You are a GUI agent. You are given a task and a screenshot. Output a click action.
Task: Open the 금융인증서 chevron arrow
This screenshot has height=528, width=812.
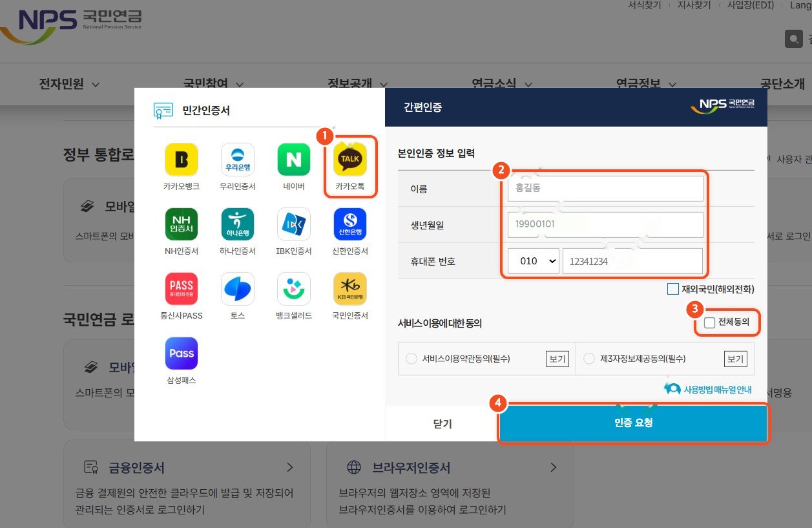(290, 467)
